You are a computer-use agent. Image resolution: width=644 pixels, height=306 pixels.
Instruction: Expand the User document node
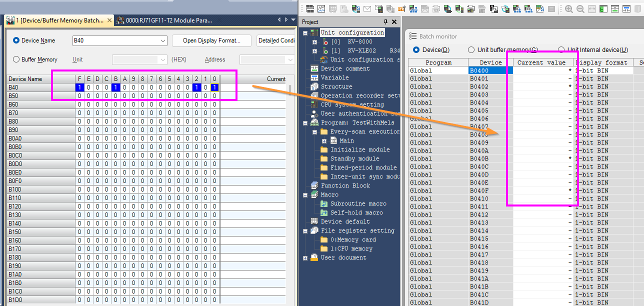tap(305, 257)
